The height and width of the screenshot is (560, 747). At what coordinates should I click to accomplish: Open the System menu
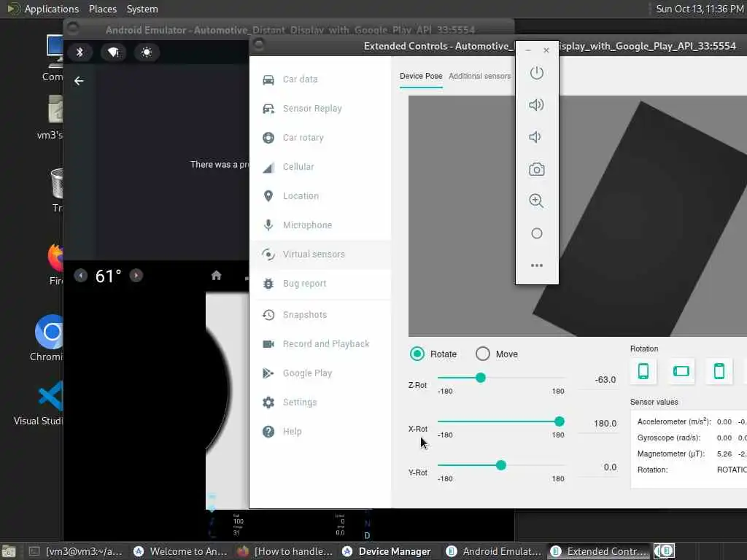click(142, 9)
